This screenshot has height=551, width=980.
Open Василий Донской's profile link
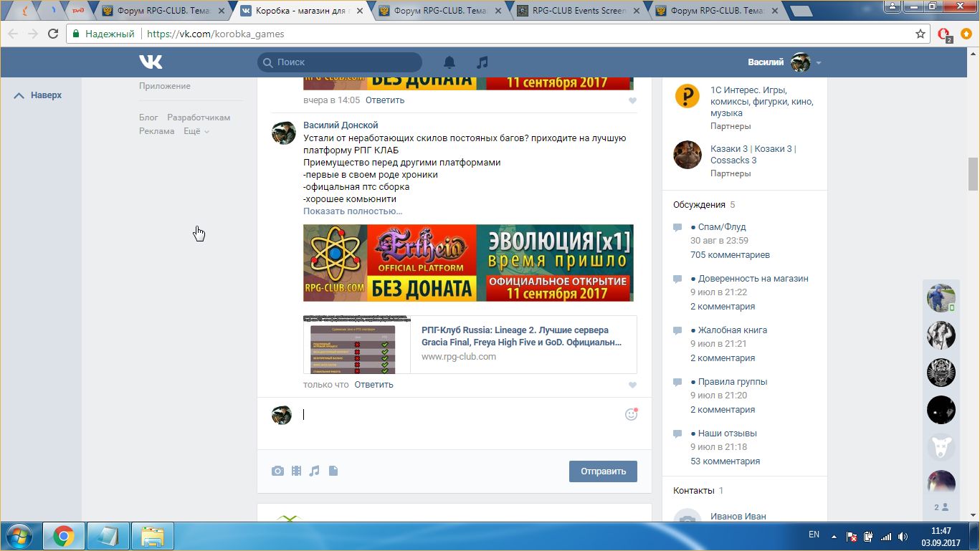coord(341,125)
